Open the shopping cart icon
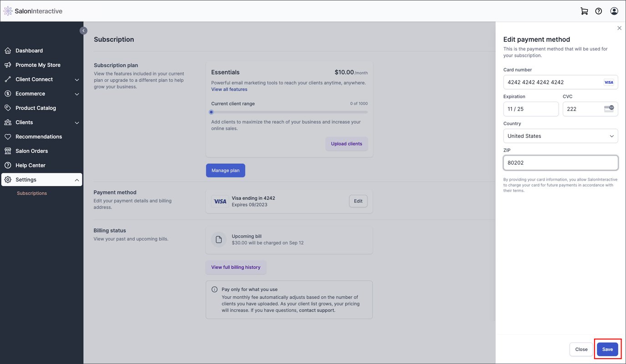This screenshot has height=364, width=626. click(584, 11)
